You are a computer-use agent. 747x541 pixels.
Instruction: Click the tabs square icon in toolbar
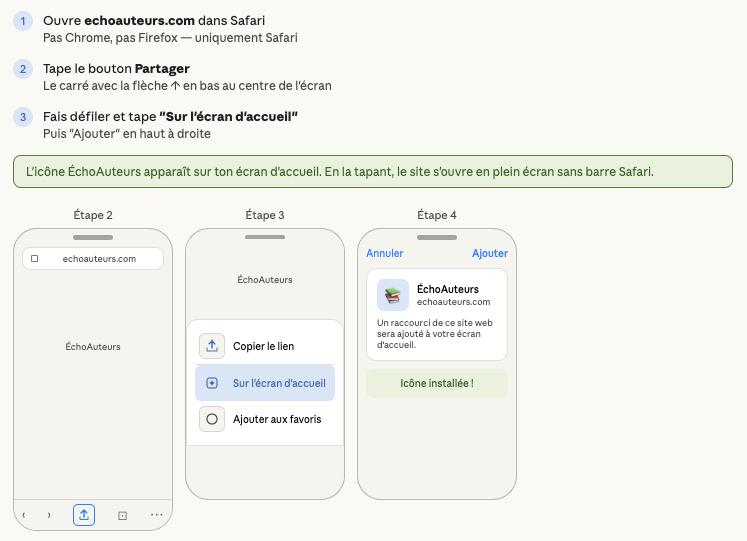(x=122, y=515)
